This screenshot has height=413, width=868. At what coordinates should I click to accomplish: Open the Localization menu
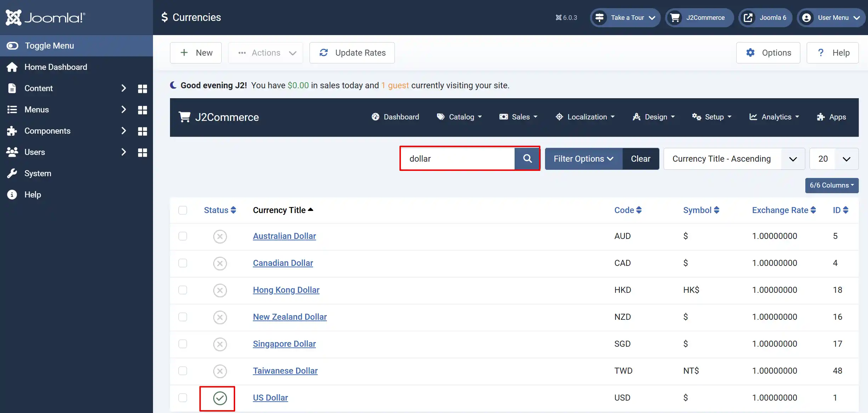point(585,117)
